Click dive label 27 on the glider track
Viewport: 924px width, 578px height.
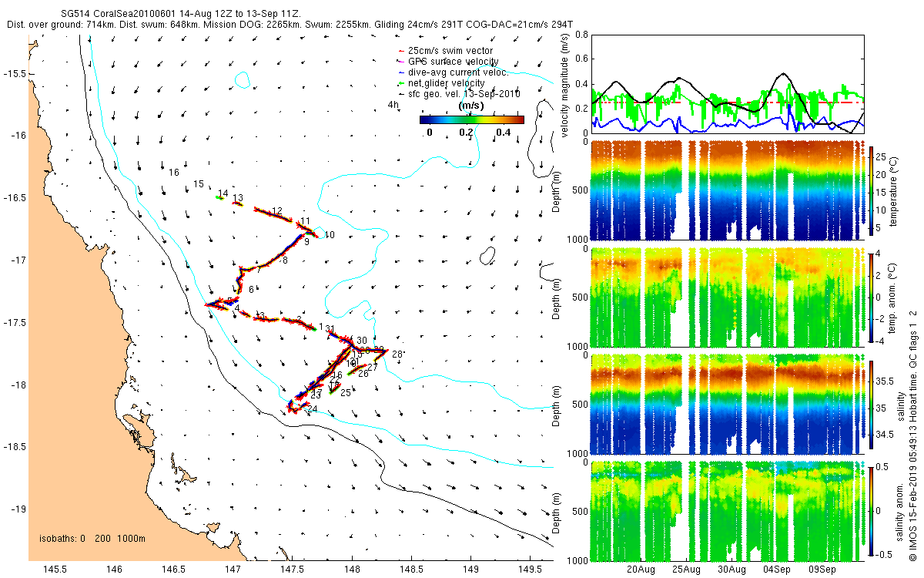coord(373,367)
